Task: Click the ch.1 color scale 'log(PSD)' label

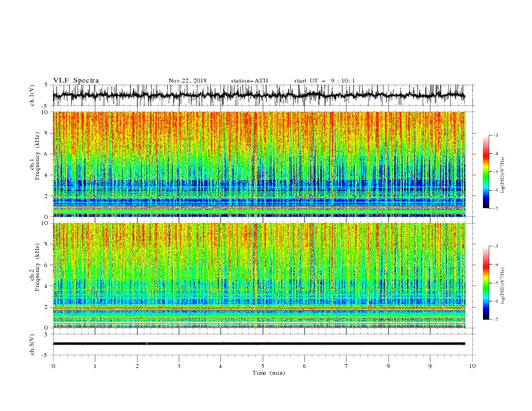Action: 503,175
